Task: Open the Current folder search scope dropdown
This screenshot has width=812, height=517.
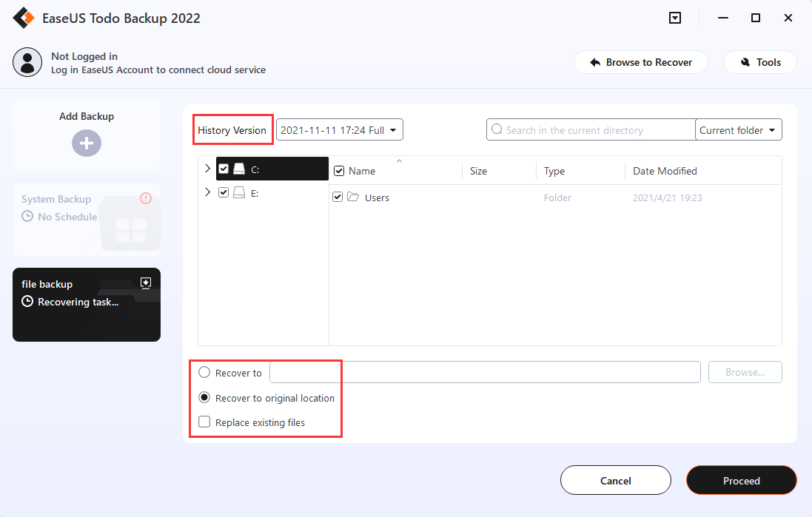Action: click(x=739, y=130)
